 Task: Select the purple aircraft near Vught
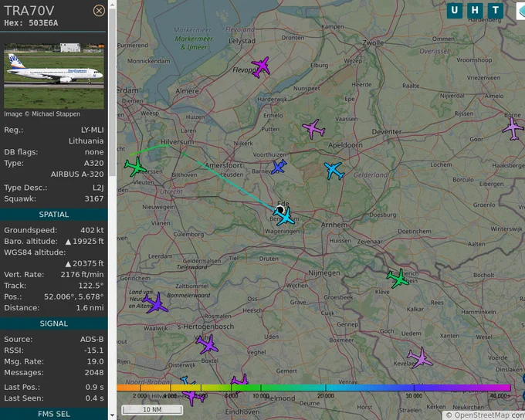[207, 344]
